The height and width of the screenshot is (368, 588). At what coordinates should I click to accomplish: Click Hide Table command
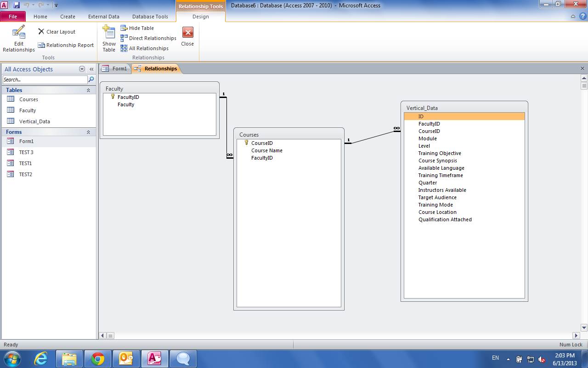coord(137,28)
